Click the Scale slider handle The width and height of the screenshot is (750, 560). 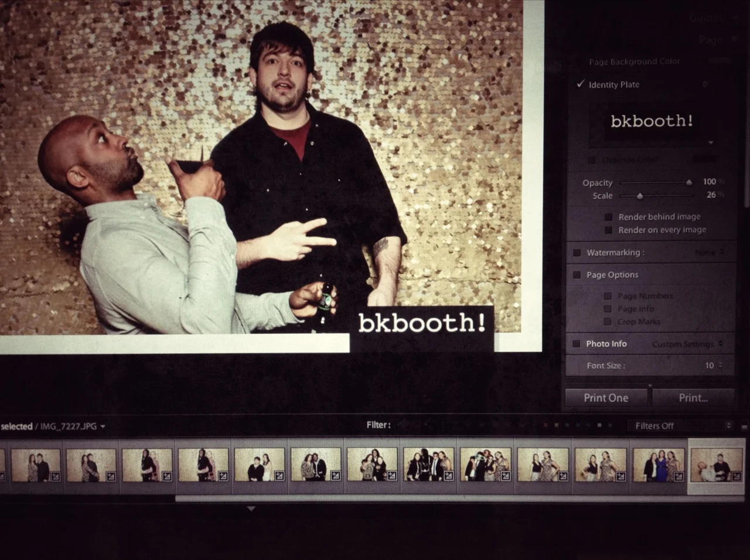[640, 196]
